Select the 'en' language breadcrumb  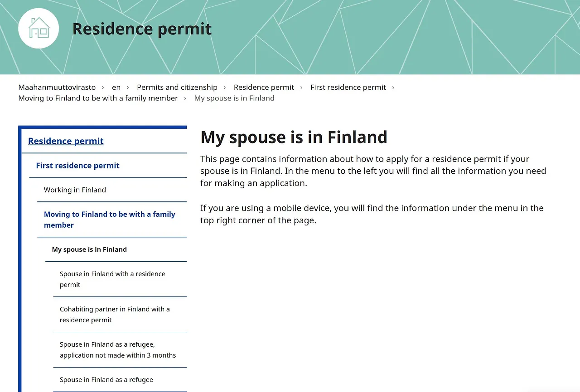click(x=116, y=87)
